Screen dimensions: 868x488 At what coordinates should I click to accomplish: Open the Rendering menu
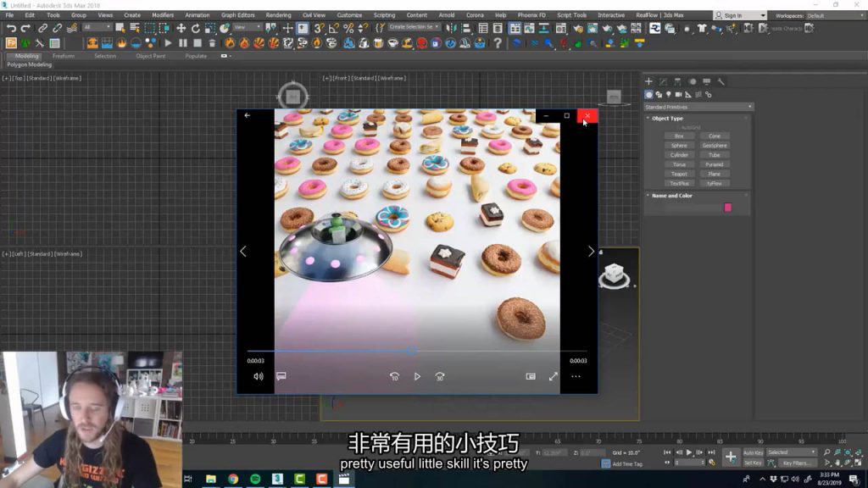(278, 15)
